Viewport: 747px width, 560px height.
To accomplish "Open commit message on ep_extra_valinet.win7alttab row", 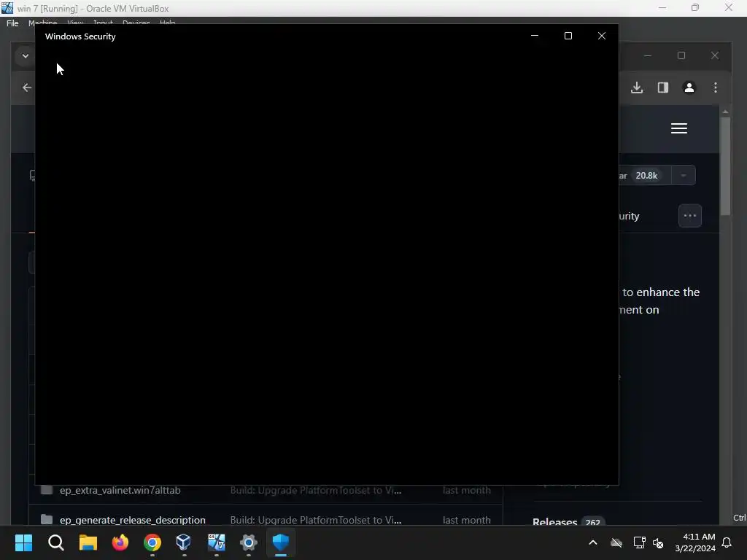I will (316, 490).
